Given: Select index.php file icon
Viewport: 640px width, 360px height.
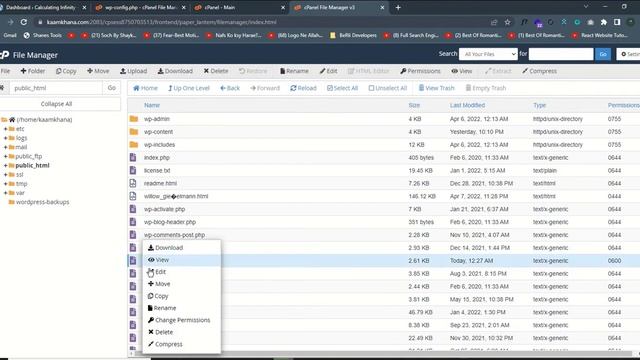Looking at the screenshot, I should [133, 158].
